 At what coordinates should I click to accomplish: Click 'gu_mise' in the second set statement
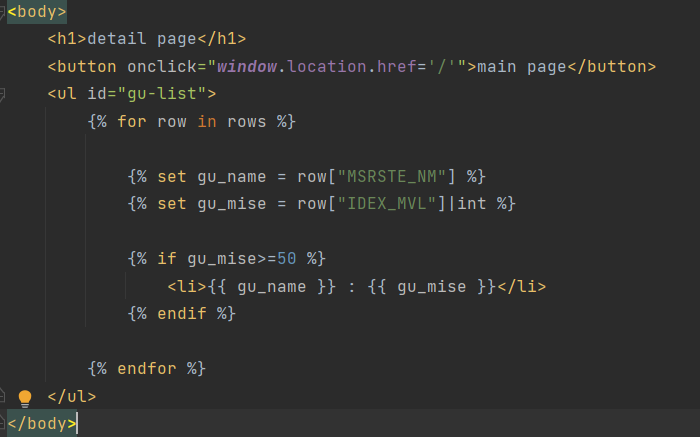(x=232, y=204)
